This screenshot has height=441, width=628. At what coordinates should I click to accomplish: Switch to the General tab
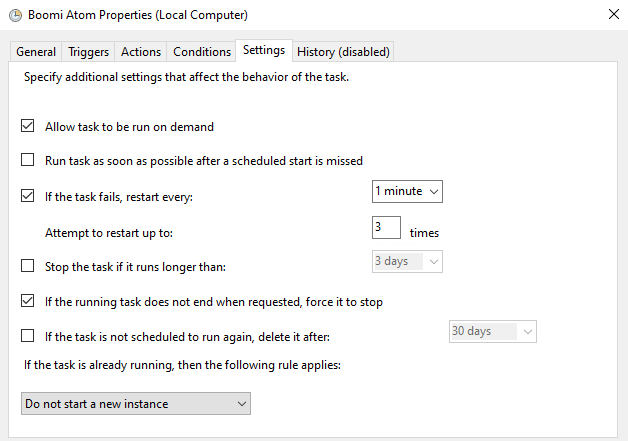click(x=36, y=52)
